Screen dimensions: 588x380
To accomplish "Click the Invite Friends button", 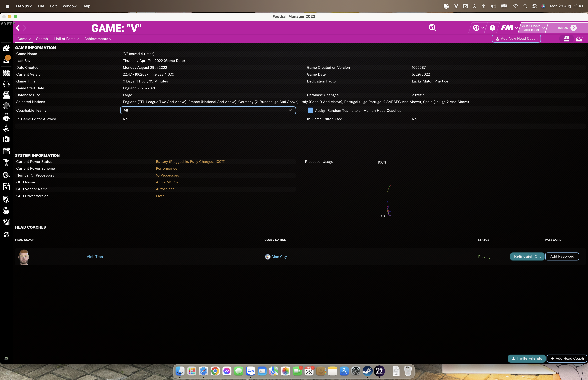I will (527, 359).
